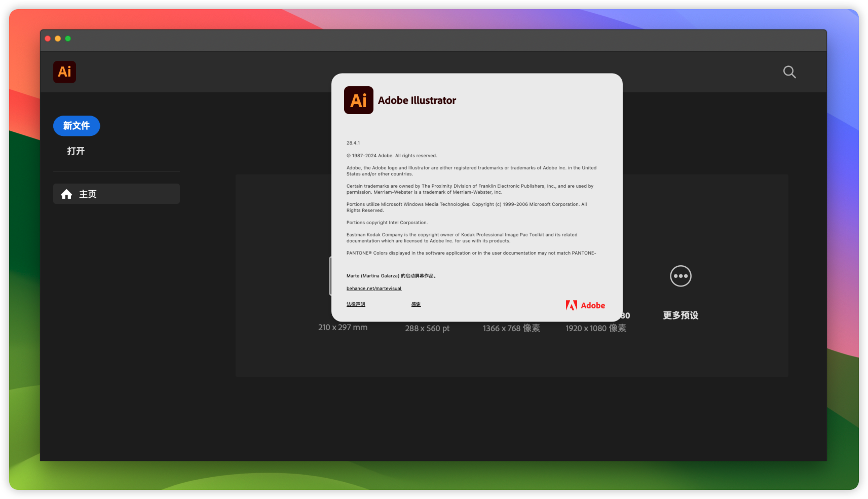Click the version number 28.4.1
This screenshot has width=868, height=499.
click(353, 143)
